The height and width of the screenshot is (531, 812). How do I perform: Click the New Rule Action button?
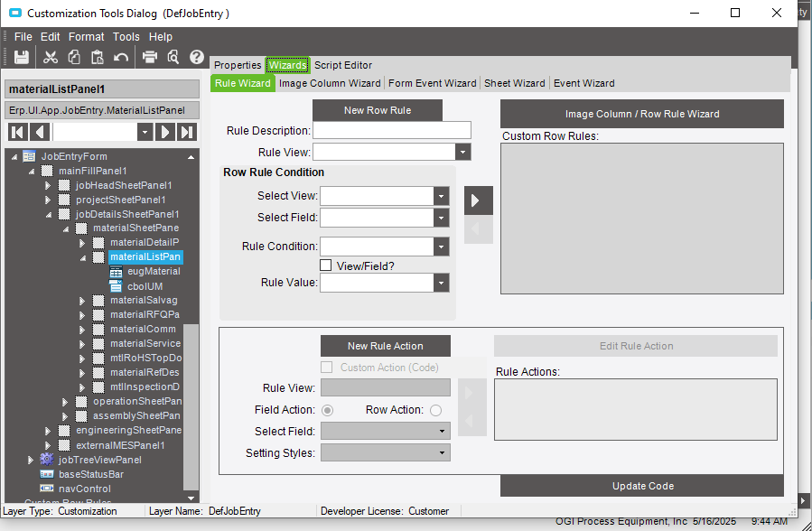point(386,346)
